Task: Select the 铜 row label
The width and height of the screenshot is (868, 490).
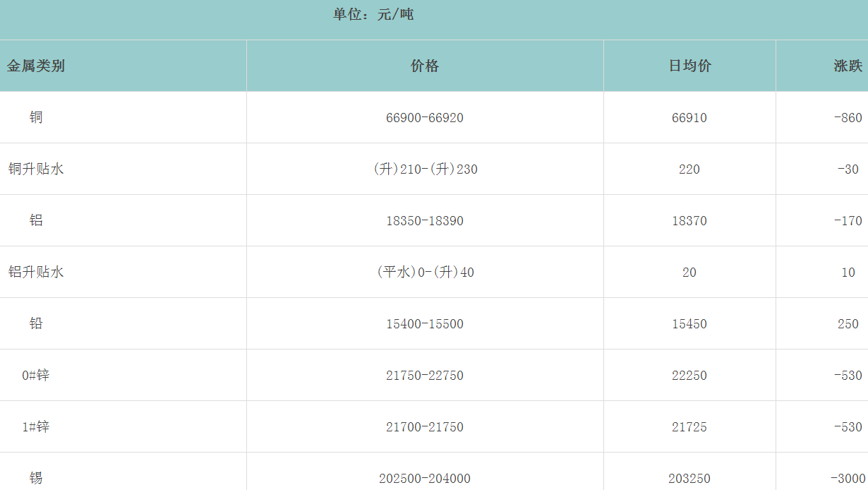Action: [x=36, y=117]
